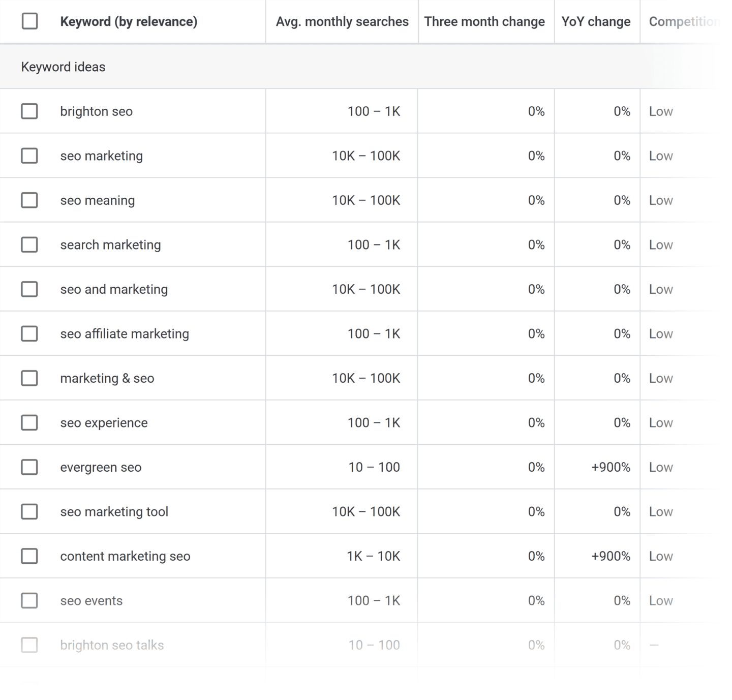This screenshot has width=732, height=700.
Task: Sort by Avg. monthly searches column
Action: 342,21
